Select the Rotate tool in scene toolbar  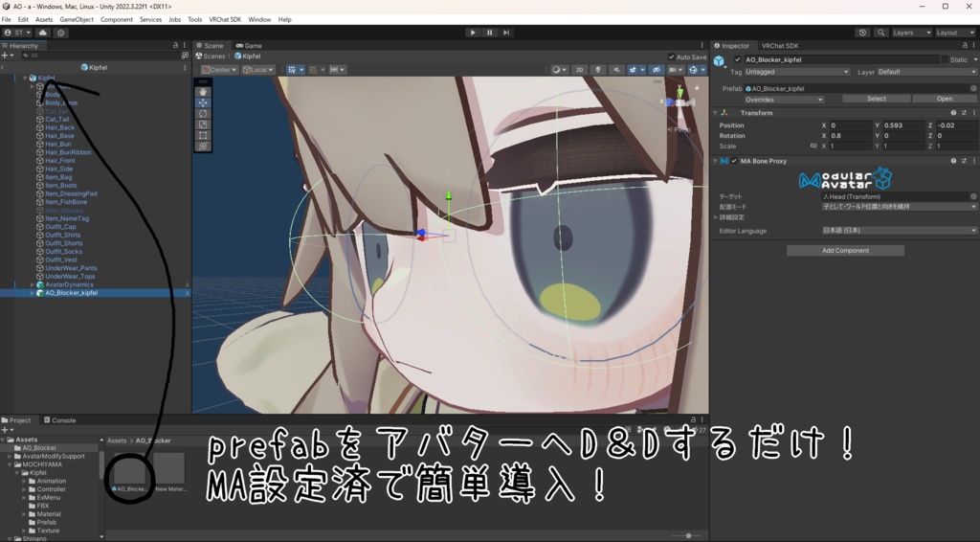[x=203, y=114]
